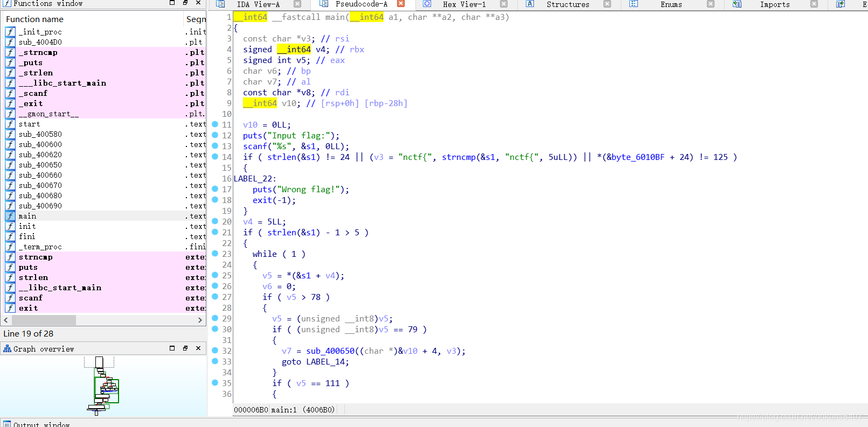Click the Structures tab icon

pyautogui.click(x=530, y=4)
